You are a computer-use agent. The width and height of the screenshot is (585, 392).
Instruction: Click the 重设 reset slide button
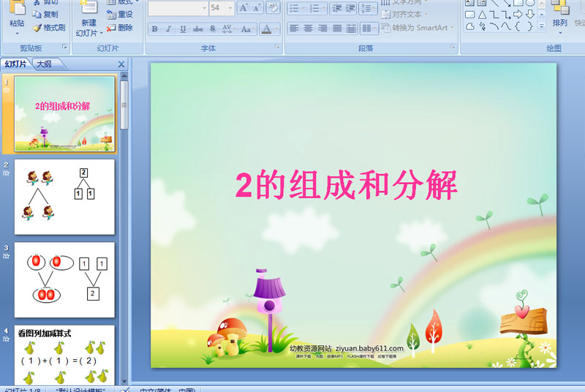120,15
